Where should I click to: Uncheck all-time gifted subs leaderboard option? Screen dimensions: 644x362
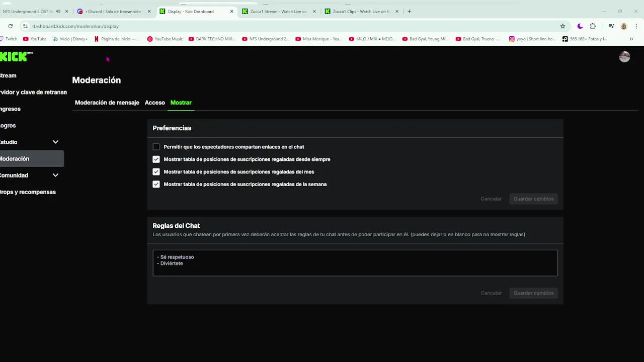pos(156,159)
